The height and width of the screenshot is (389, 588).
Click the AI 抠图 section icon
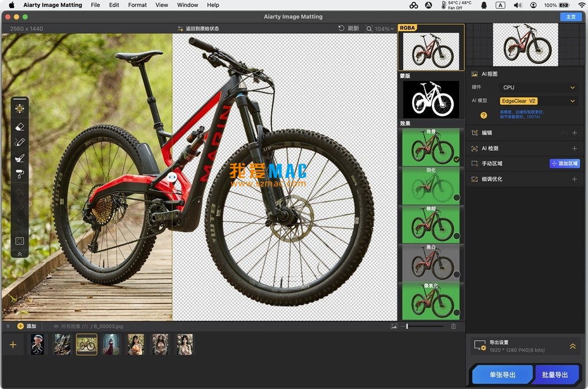(474, 74)
